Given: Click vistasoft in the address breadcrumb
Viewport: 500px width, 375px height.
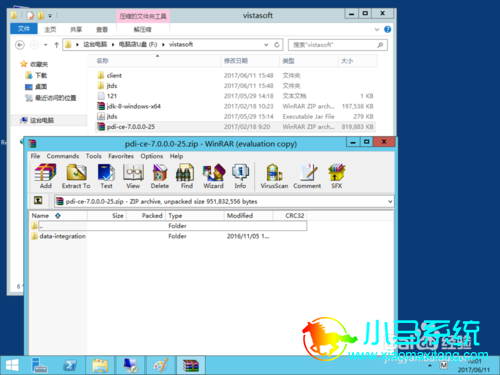Looking at the screenshot, I should pyautogui.click(x=181, y=44).
